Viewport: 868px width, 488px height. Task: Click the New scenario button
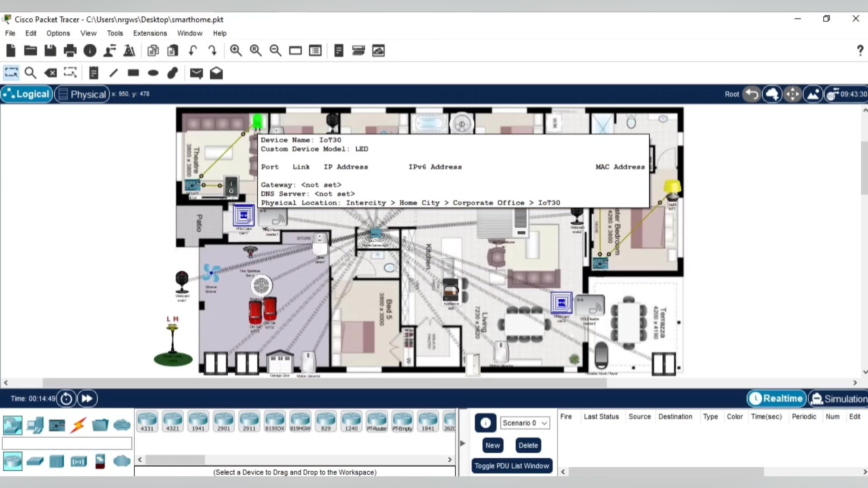tap(492, 445)
